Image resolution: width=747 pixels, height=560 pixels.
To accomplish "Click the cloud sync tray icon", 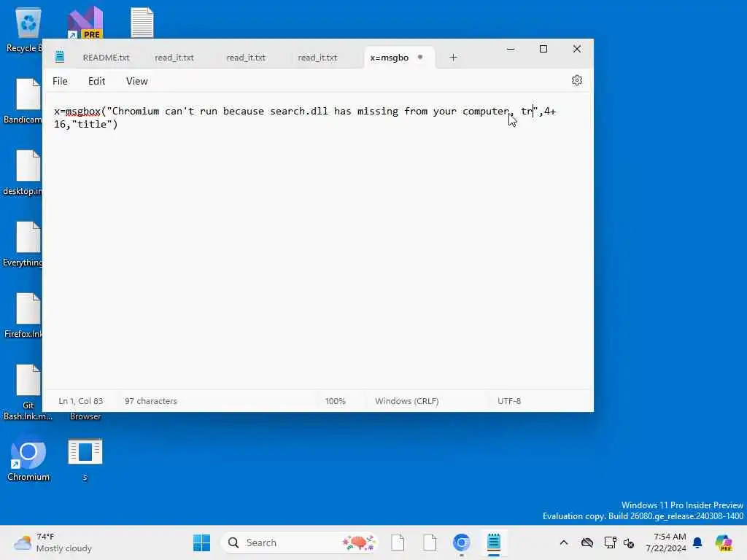I will pyautogui.click(x=587, y=542).
